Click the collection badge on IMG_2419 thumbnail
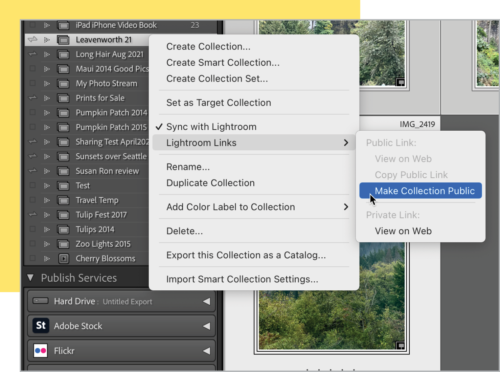Viewport: 500px width, 372px height. tap(400, 345)
